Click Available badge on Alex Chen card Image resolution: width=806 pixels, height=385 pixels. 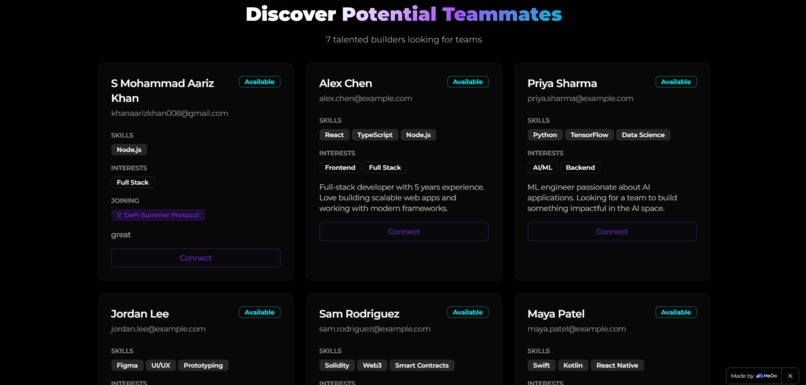468,82
